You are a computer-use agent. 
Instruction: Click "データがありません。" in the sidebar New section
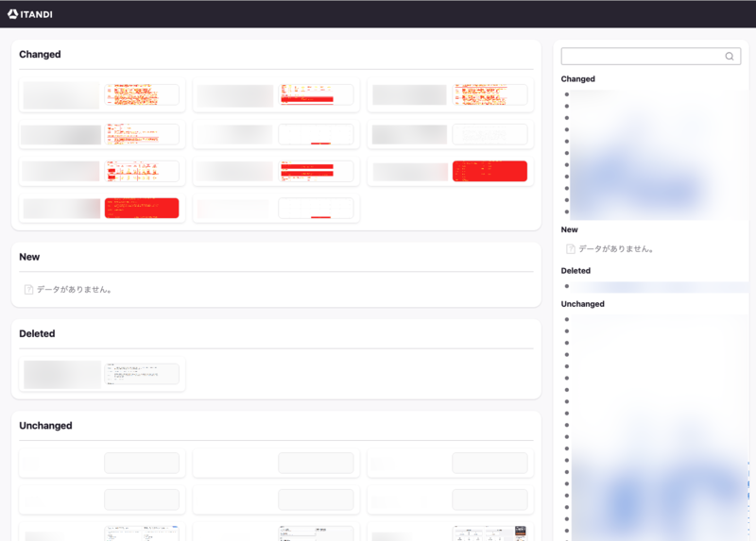click(616, 249)
